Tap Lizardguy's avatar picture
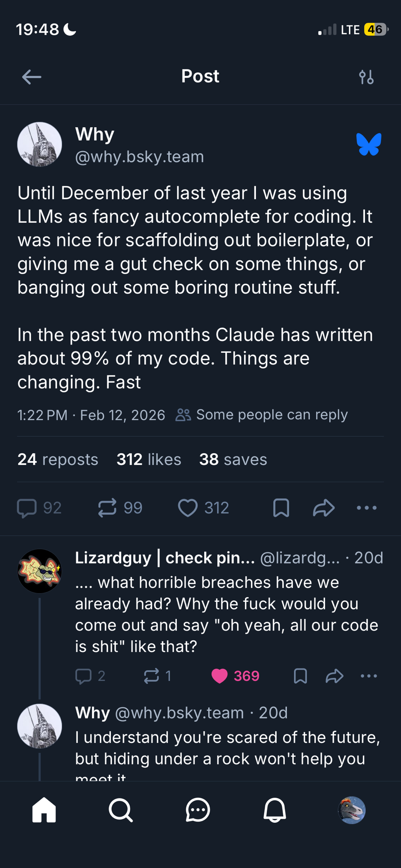 (40, 571)
